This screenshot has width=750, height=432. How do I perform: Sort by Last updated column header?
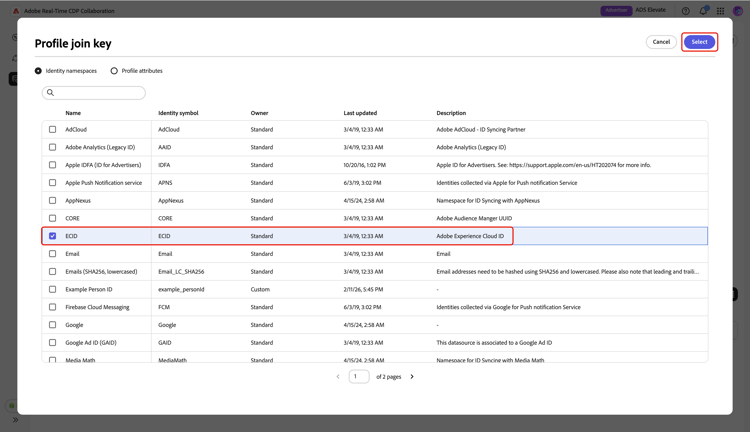point(360,113)
